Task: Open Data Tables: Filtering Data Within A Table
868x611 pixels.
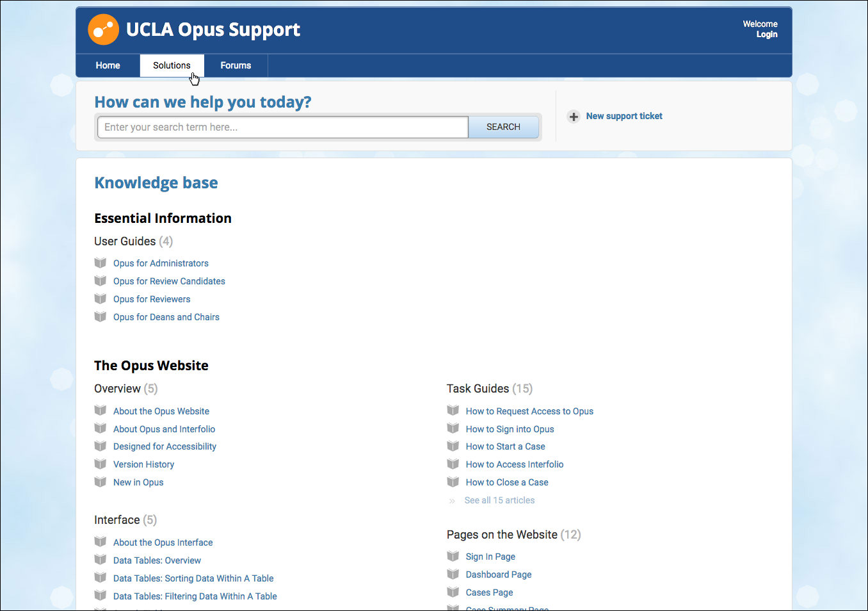Action: [x=195, y=596]
